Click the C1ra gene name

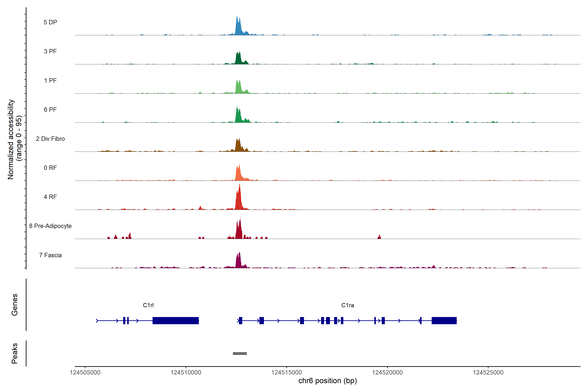pos(348,305)
